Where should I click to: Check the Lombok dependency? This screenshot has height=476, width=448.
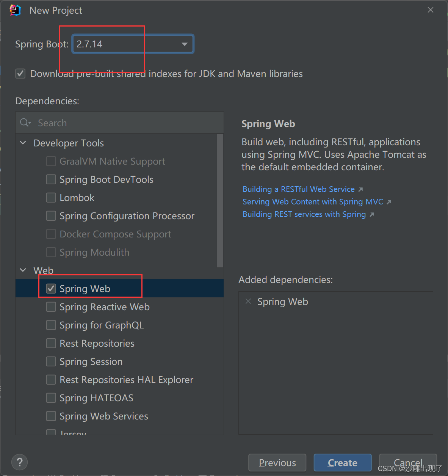pos(51,198)
